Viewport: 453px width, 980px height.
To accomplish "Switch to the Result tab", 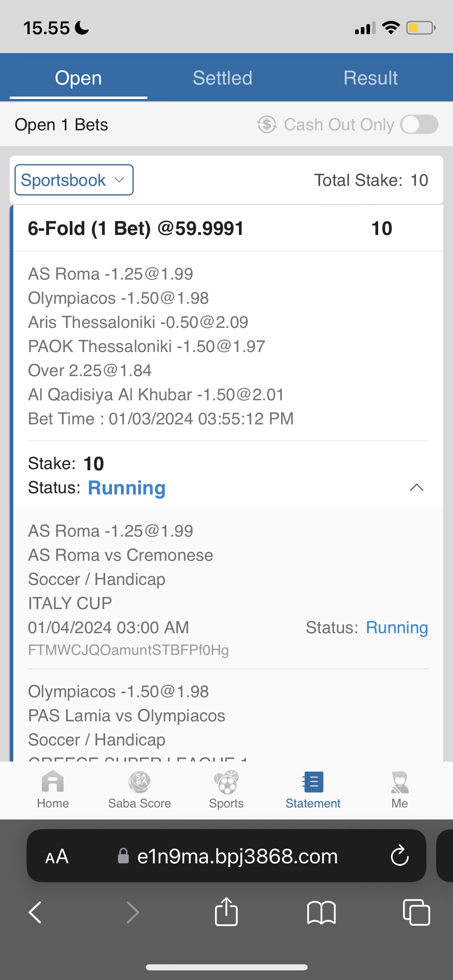I will point(370,78).
